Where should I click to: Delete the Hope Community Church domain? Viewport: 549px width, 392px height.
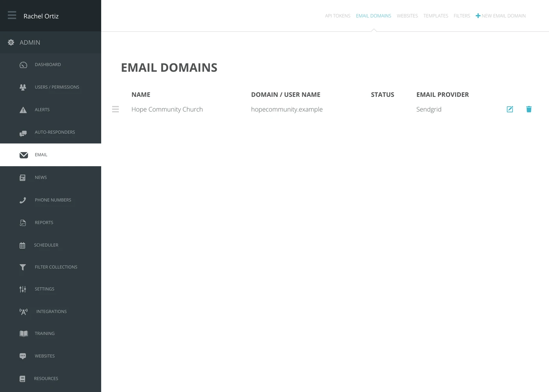click(529, 109)
